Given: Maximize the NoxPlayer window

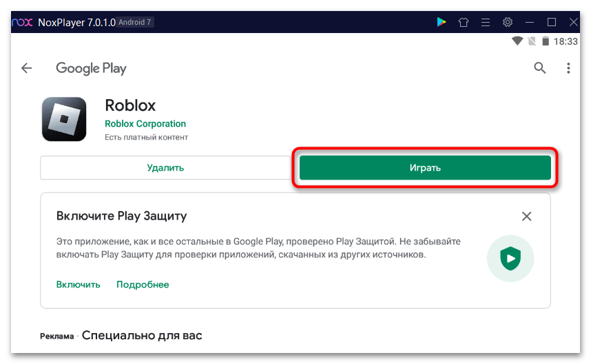Looking at the screenshot, I should 552,22.
